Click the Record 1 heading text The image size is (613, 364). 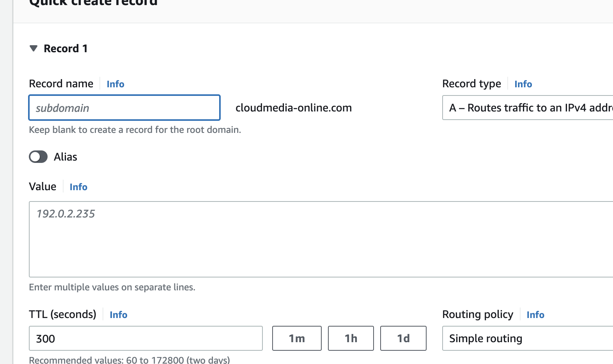66,48
